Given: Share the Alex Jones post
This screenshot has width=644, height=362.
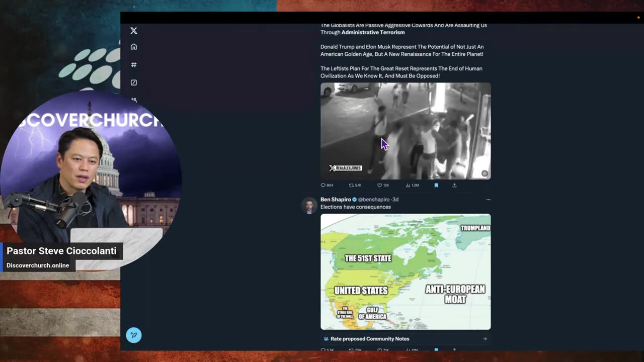Looking at the screenshot, I should tap(454, 185).
